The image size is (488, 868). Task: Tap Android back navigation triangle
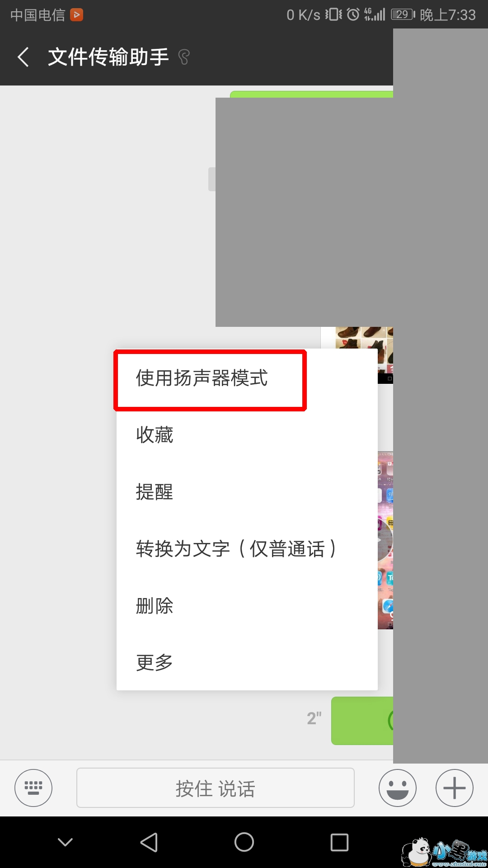pos(149,842)
